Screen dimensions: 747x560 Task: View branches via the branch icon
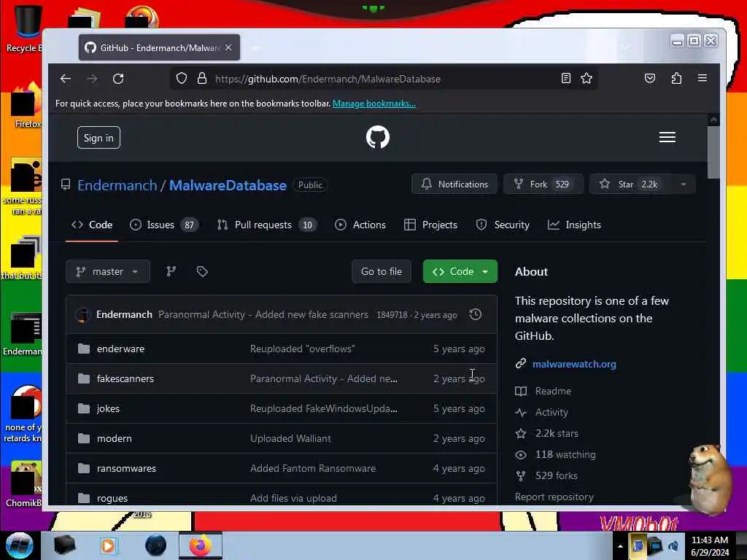[171, 271]
